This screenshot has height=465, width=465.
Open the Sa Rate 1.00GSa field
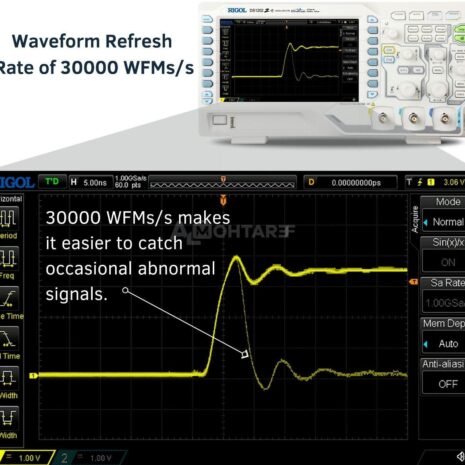click(444, 303)
